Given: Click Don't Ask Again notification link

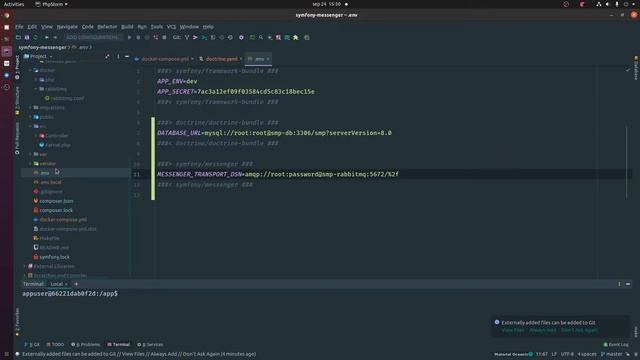Looking at the screenshot, I should coord(579,330).
